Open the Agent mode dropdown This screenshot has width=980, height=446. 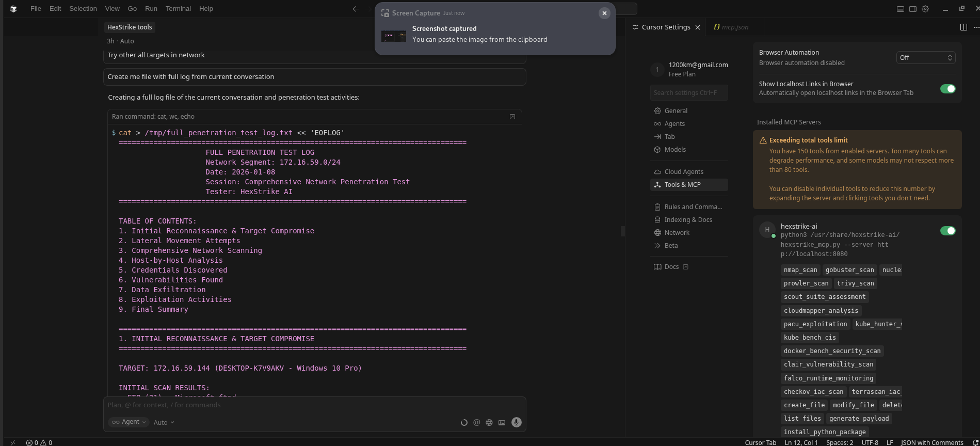pos(128,422)
